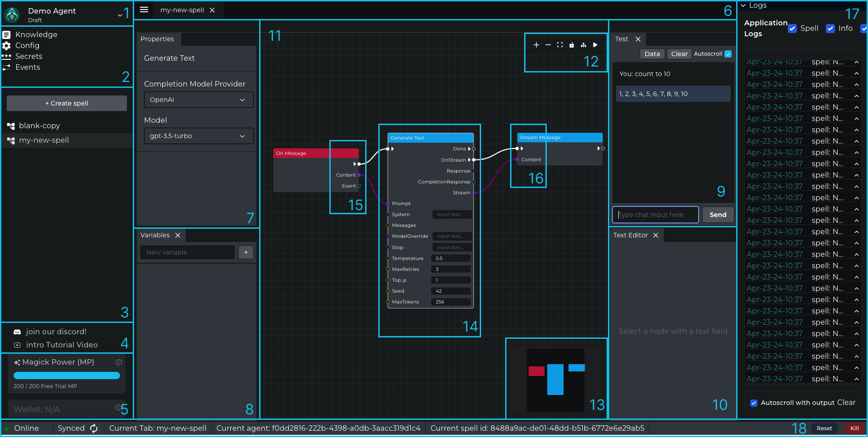Image resolution: width=868 pixels, height=438 pixels.
Task: Click the Magick Power sparkle icon
Action: tap(17, 362)
